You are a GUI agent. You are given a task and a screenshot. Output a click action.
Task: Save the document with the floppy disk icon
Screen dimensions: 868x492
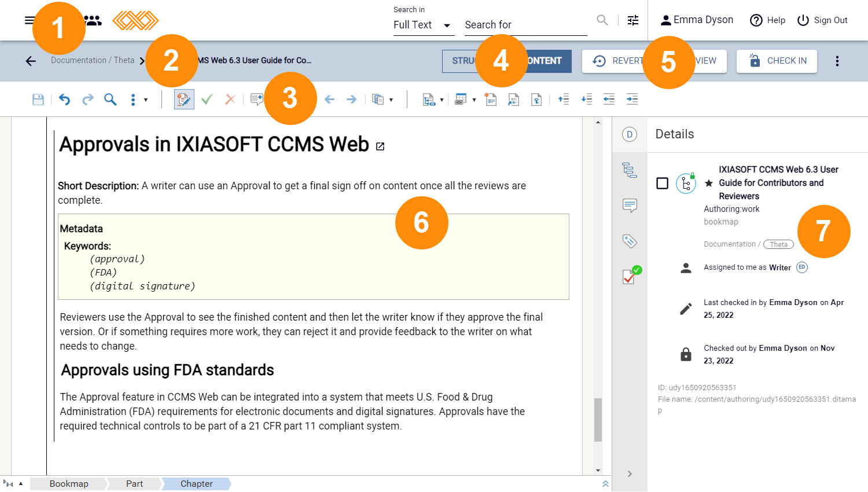38,100
